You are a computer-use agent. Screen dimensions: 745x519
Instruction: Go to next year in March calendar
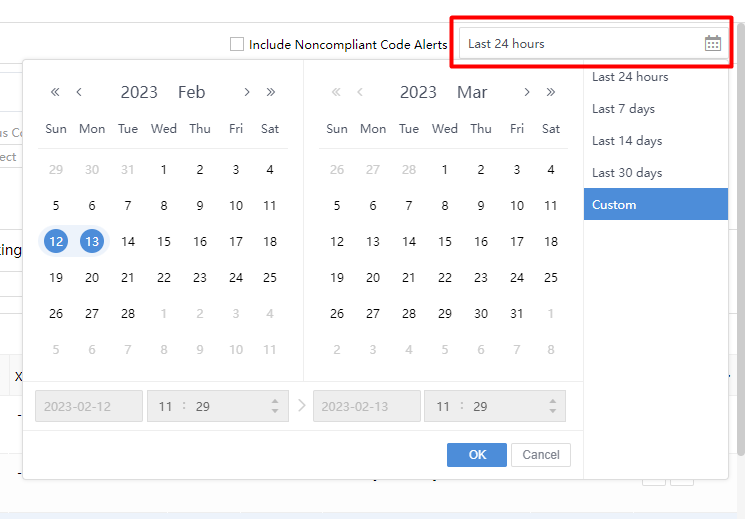tap(551, 92)
